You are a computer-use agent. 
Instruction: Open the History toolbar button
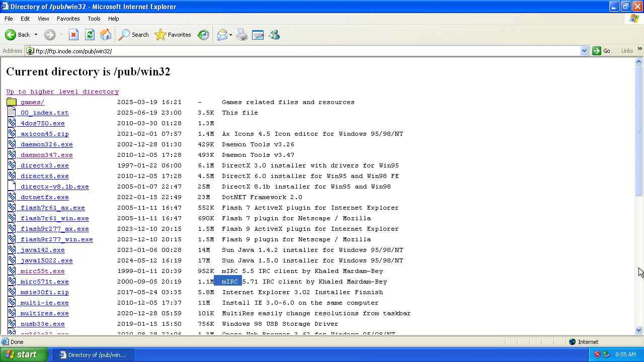point(203,35)
